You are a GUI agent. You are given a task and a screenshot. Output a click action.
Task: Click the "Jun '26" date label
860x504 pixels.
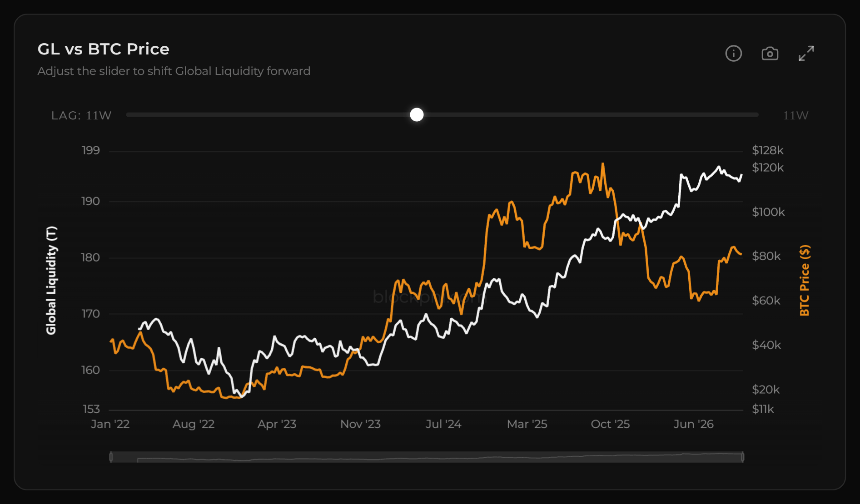point(694,424)
